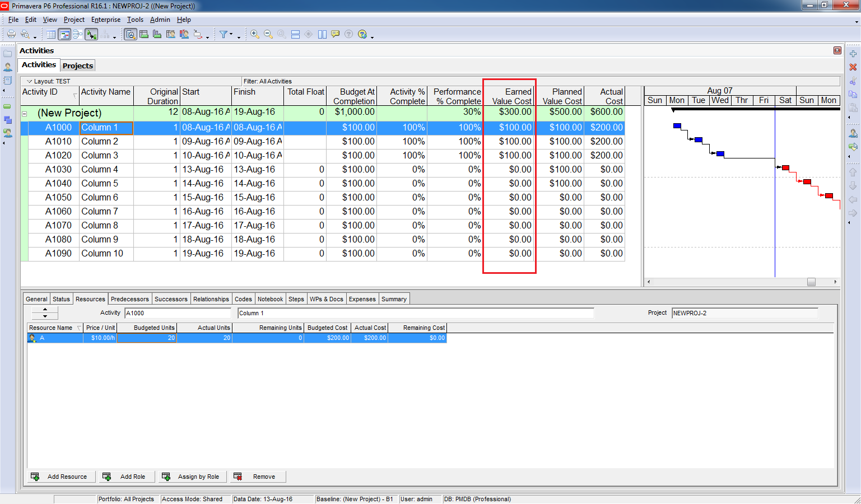
Task: Open the Filter funnel tool
Action: pos(224,35)
